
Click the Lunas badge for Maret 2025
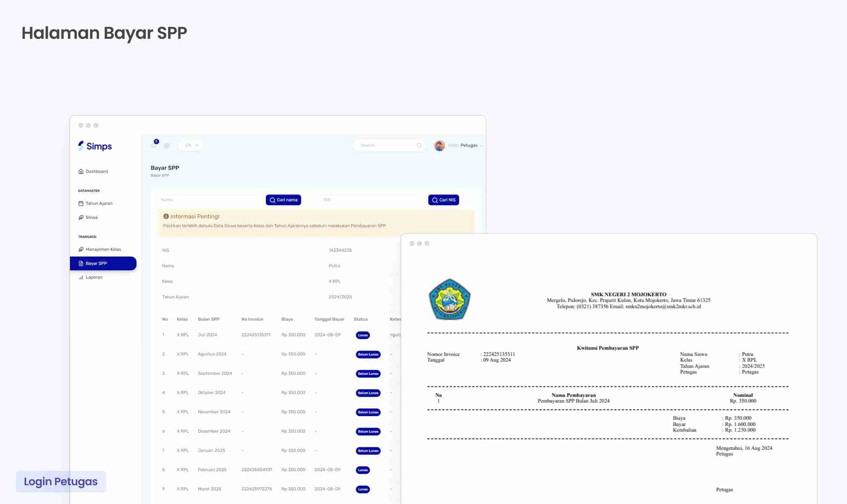(x=363, y=489)
